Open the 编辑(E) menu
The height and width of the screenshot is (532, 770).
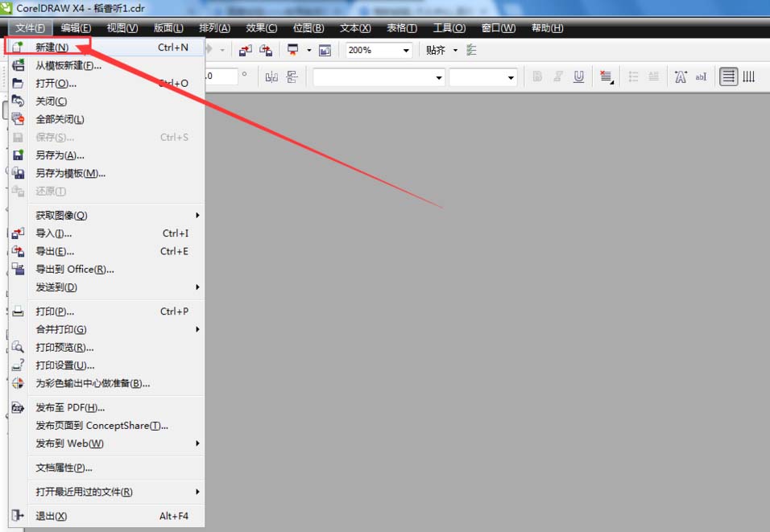pyautogui.click(x=77, y=28)
